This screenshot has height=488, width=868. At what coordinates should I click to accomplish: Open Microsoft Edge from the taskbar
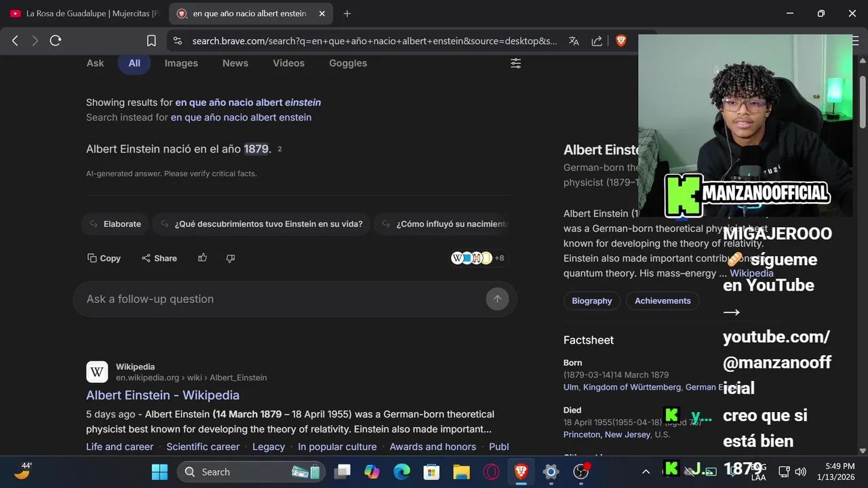tap(401, 472)
